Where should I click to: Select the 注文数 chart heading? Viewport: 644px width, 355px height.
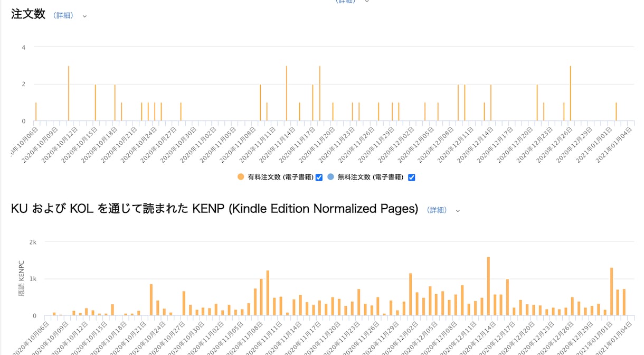29,14
